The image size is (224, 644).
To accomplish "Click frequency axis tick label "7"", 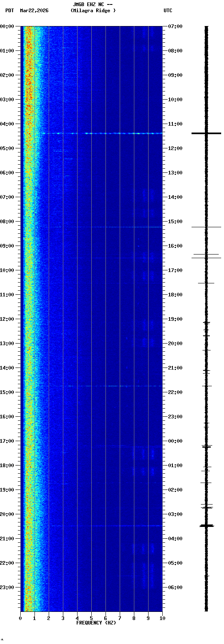I will pyautogui.click(x=120, y=618).
